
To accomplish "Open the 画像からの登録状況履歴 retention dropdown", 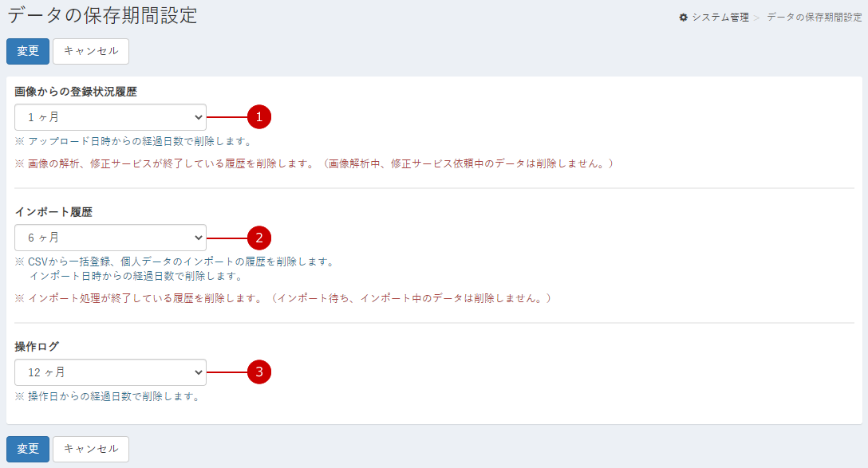I will 110,117.
